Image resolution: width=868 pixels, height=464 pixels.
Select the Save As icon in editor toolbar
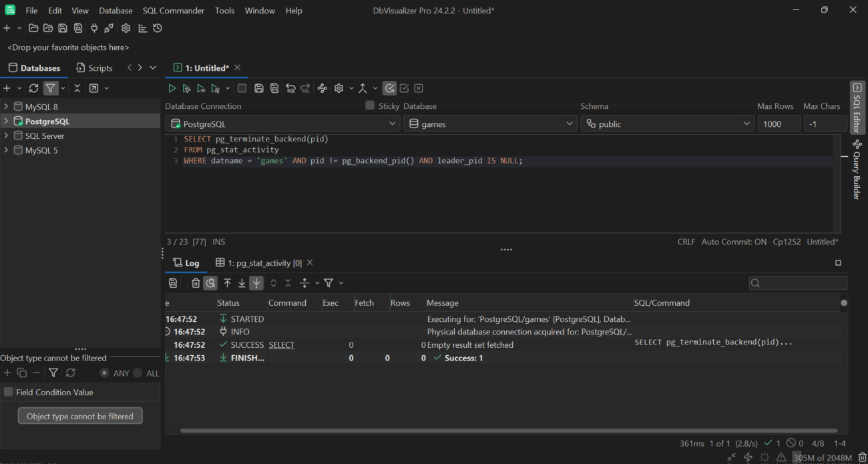[x=274, y=87]
